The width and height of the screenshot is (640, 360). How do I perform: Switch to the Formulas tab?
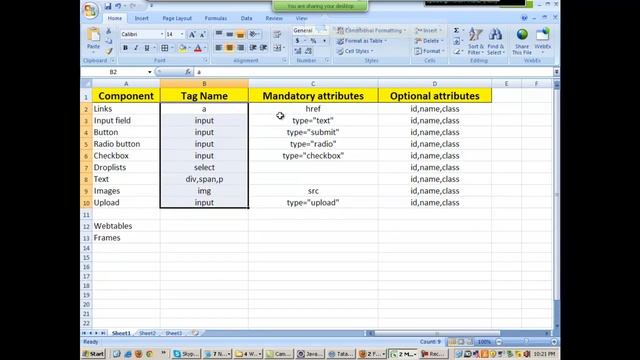point(216,18)
